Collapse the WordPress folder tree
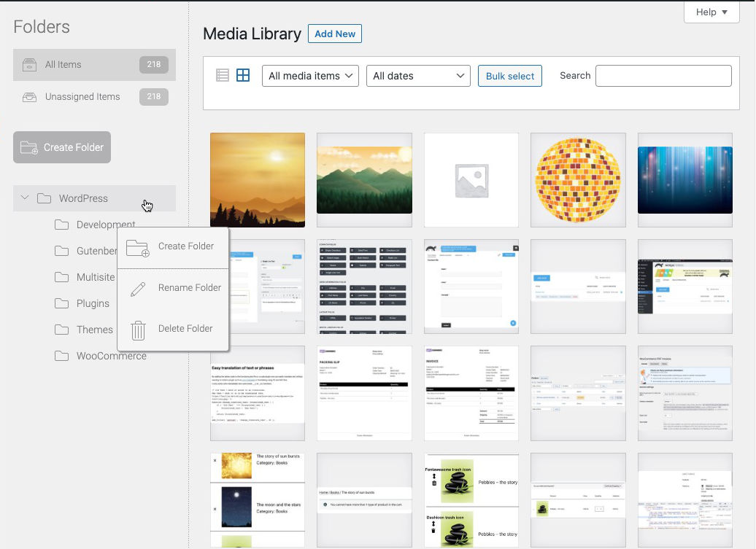 (24, 198)
